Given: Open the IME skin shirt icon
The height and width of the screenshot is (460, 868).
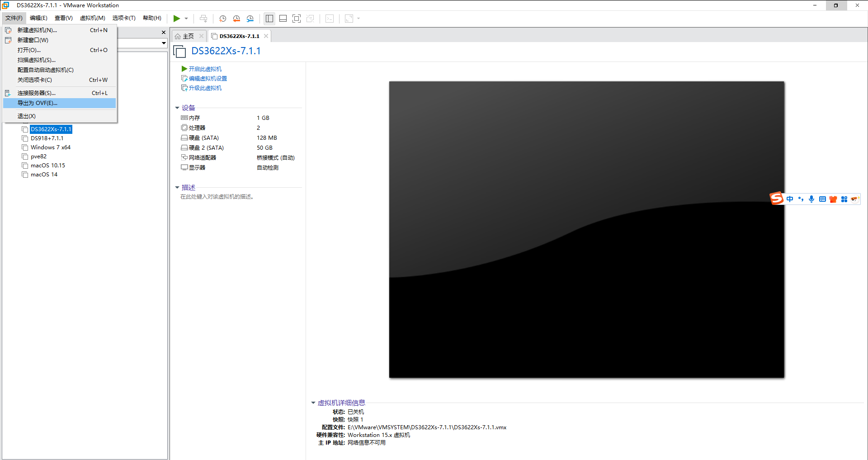Looking at the screenshot, I should 833,199.
